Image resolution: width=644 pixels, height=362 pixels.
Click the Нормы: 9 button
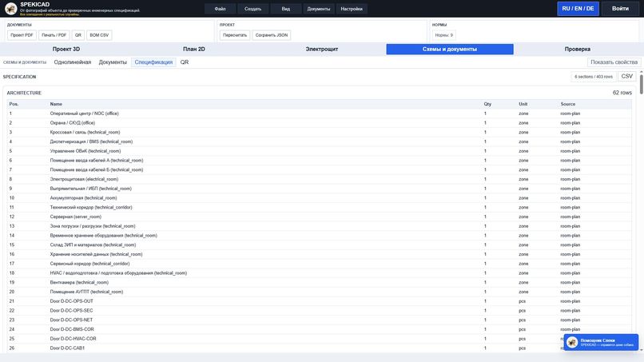click(444, 35)
